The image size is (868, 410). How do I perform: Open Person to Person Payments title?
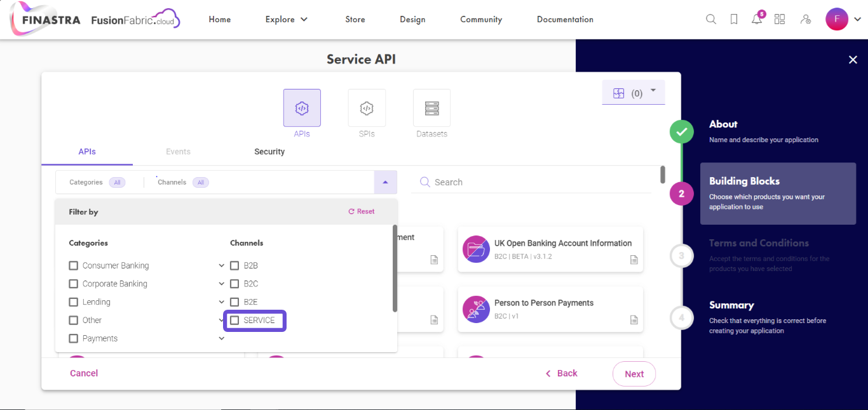[544, 303]
